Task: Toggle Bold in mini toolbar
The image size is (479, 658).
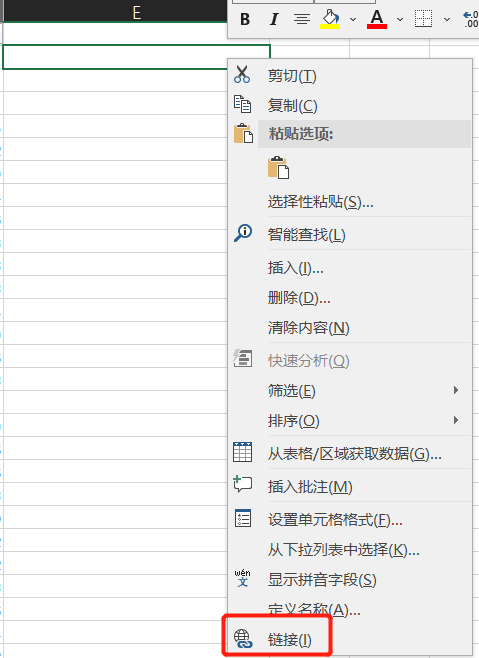Action: coord(245,19)
